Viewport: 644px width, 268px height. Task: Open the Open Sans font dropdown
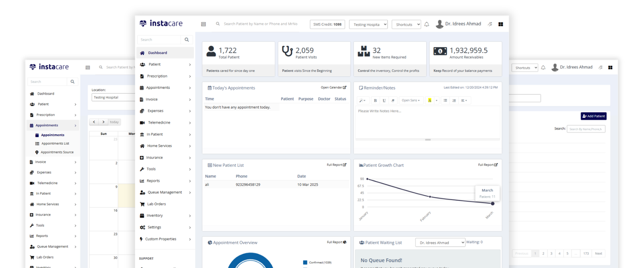pyautogui.click(x=411, y=100)
